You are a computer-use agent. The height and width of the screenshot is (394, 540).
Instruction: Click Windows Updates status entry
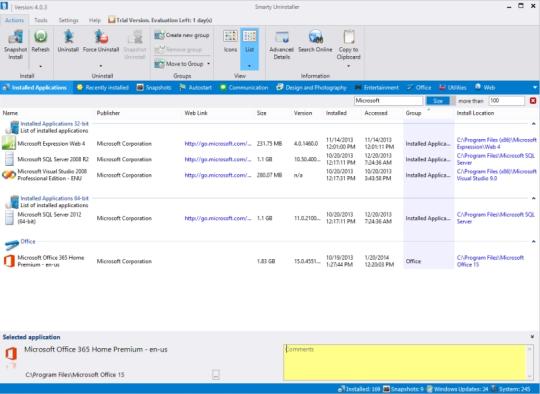pyautogui.click(x=457, y=389)
